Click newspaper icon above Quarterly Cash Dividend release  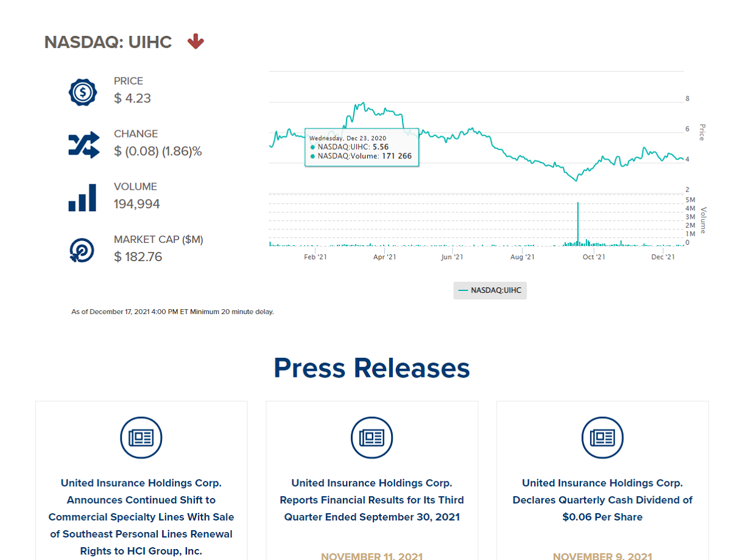pos(602,438)
